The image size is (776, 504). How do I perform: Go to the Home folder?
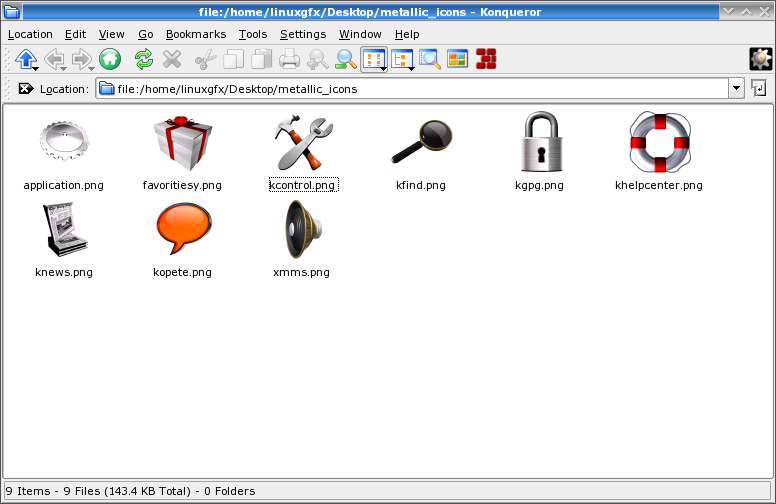tap(110, 59)
